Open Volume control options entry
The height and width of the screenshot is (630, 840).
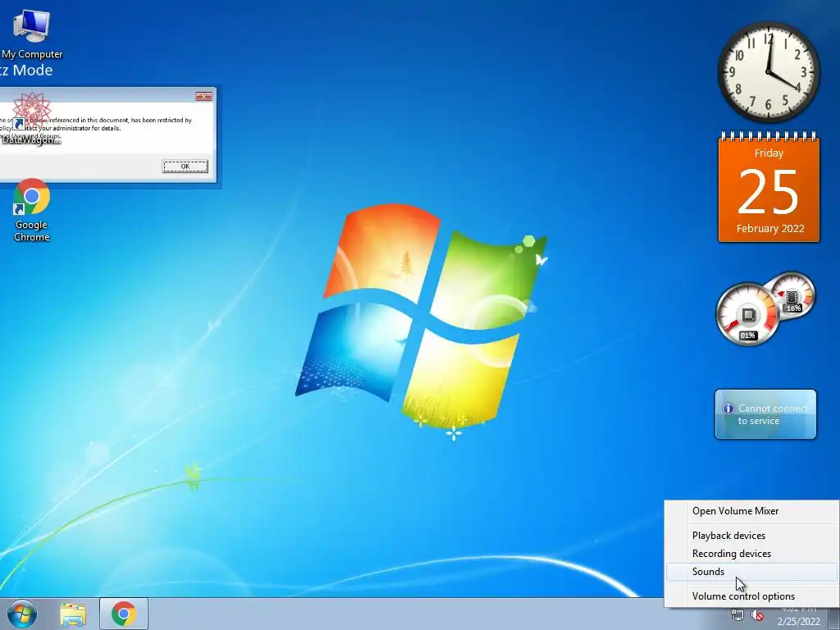[751, 596]
